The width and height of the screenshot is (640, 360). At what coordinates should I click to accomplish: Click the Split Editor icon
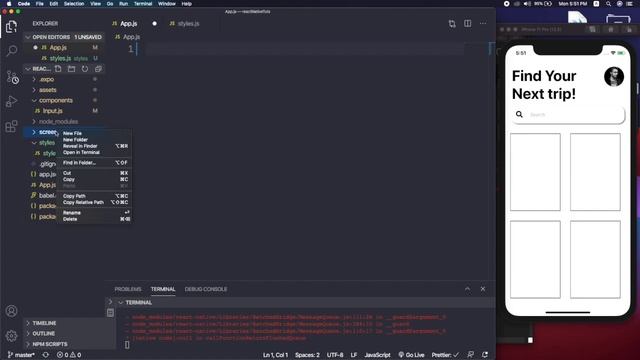click(467, 24)
